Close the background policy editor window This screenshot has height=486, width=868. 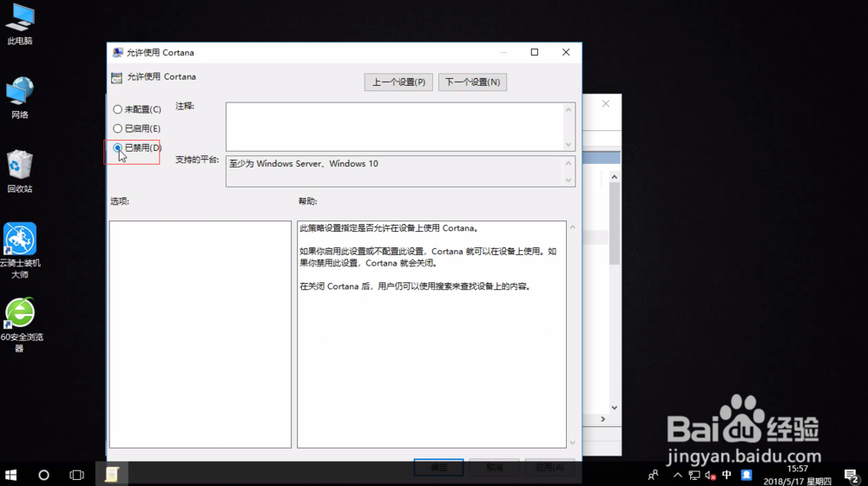(x=606, y=103)
